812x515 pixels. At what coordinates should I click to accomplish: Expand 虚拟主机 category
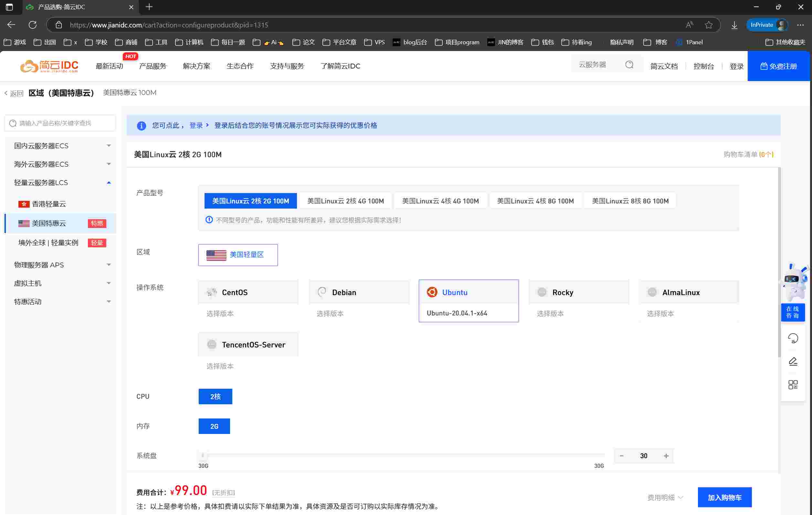(x=61, y=283)
